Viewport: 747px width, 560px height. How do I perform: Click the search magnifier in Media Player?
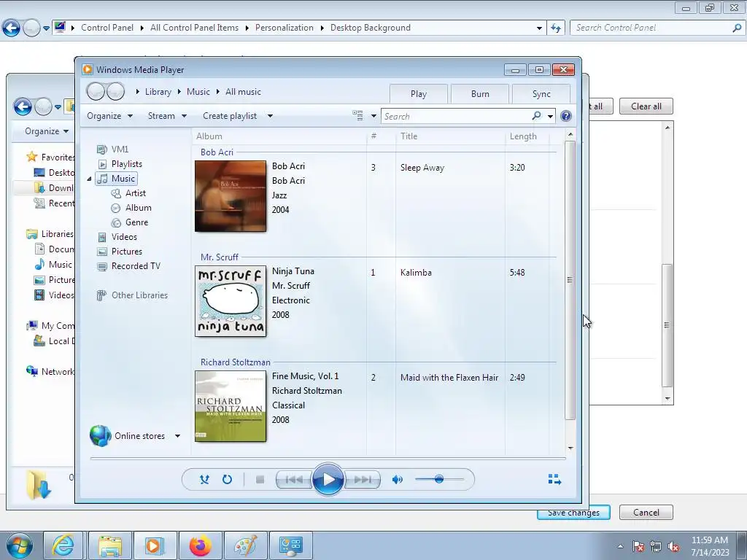pos(536,116)
